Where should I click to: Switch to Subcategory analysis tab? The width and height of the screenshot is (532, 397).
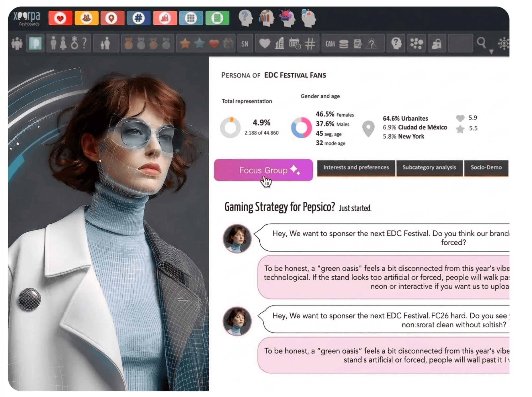[429, 168]
